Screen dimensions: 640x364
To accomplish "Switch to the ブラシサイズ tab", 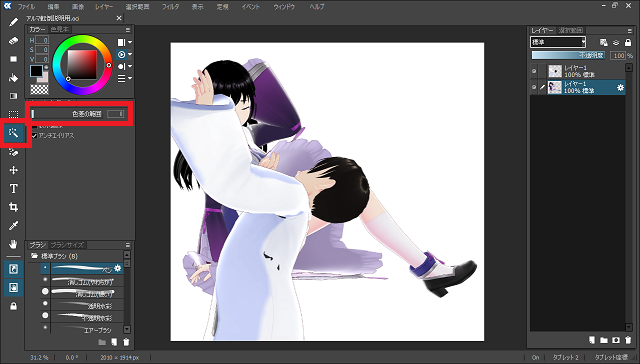I will pyautogui.click(x=67, y=245).
